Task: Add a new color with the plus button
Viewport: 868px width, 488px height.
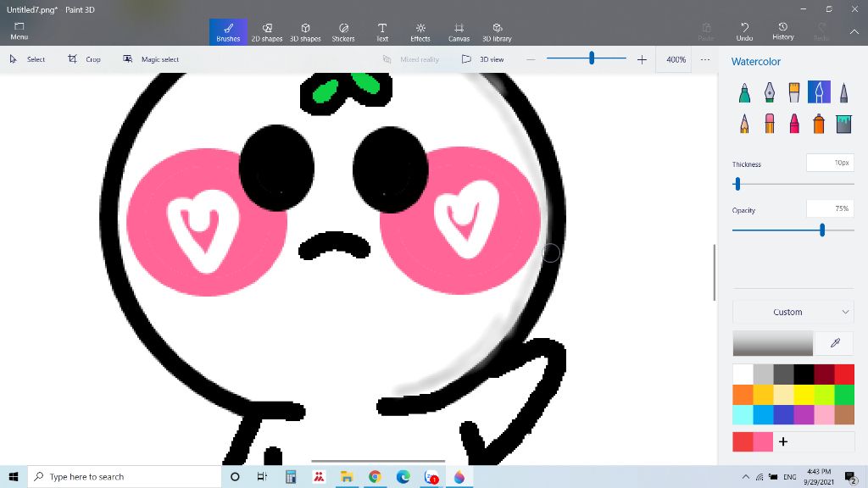Action: coord(782,441)
